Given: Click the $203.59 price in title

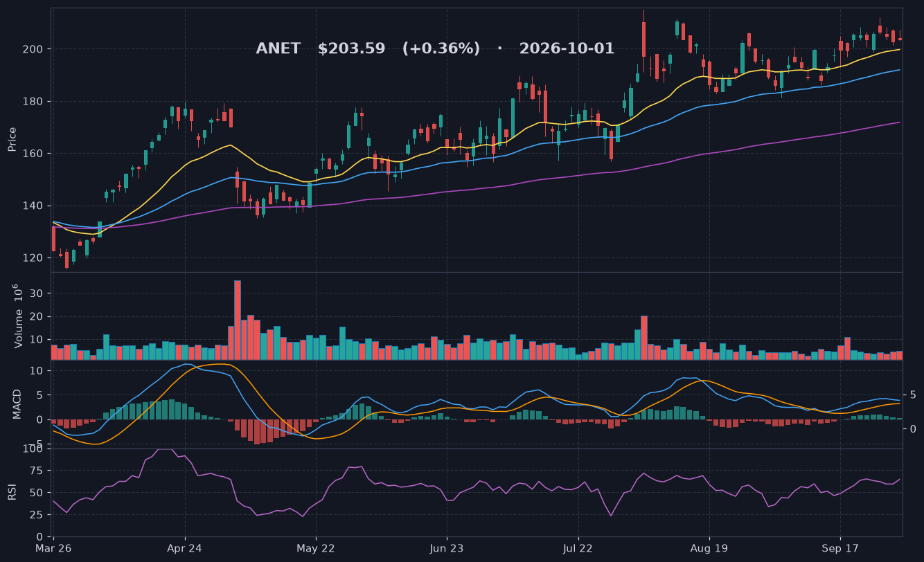Looking at the screenshot, I should pos(351,49).
